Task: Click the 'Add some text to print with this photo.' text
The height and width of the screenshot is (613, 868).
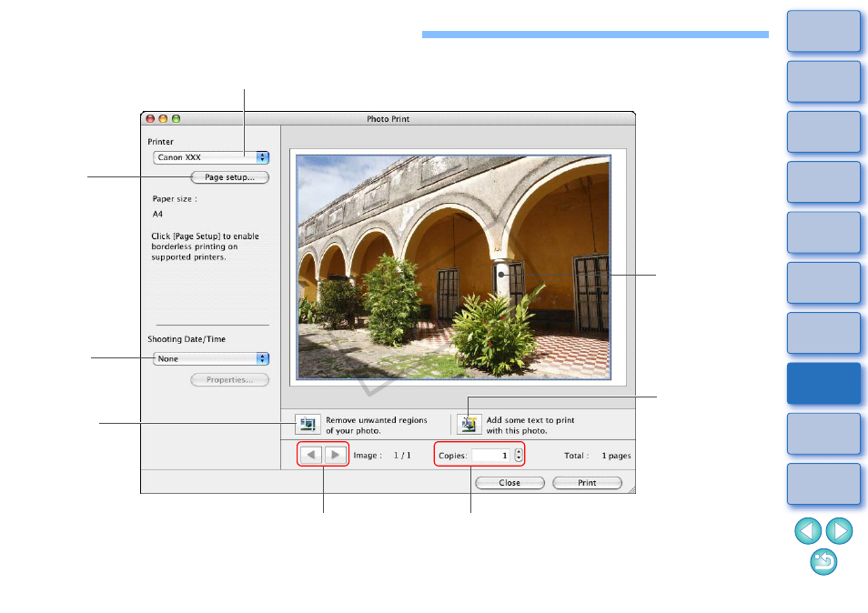Action: click(x=530, y=426)
